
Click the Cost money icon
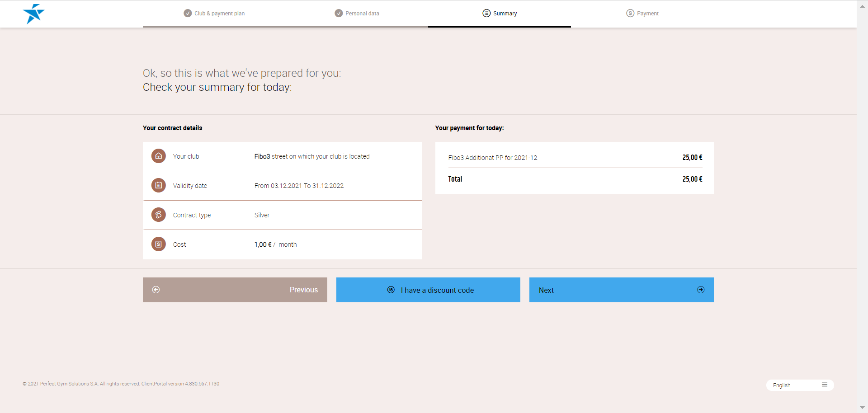point(158,244)
